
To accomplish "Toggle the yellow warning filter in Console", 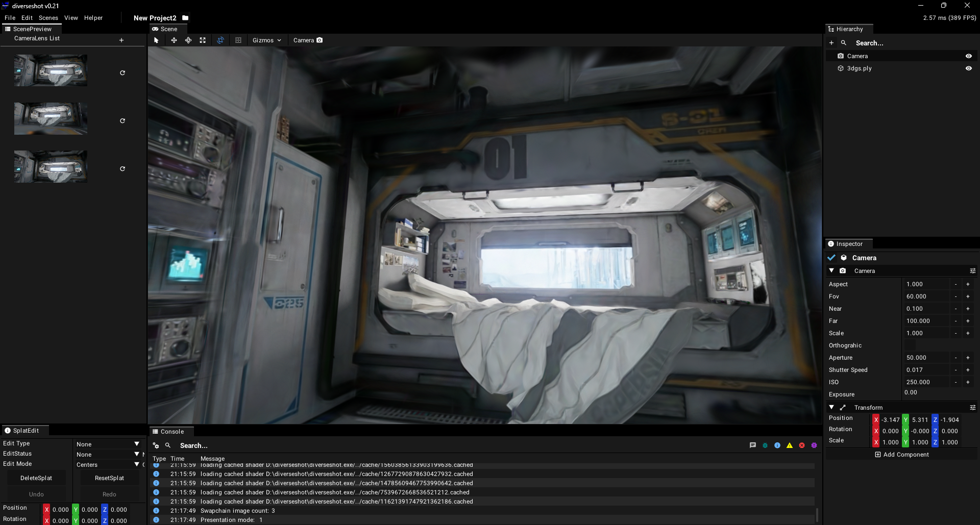I will pyautogui.click(x=790, y=445).
